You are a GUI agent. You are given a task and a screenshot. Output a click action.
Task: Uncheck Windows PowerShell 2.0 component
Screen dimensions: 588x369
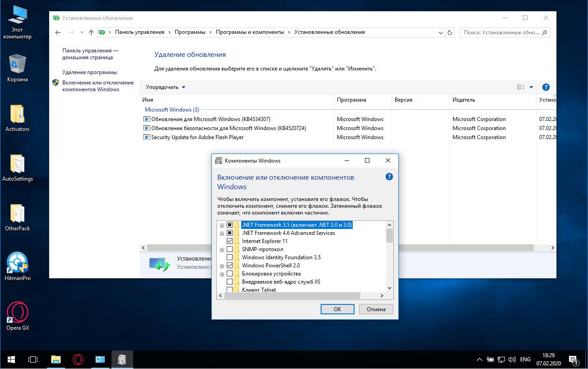pyautogui.click(x=230, y=266)
